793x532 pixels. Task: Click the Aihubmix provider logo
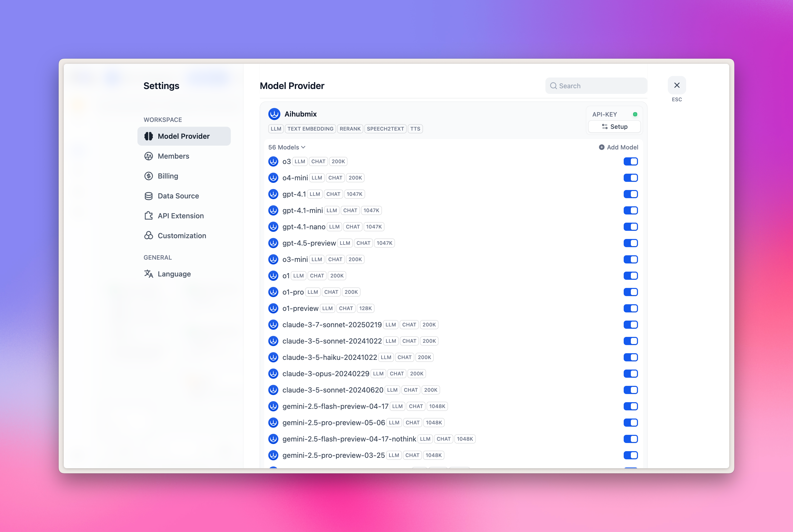pyautogui.click(x=274, y=114)
